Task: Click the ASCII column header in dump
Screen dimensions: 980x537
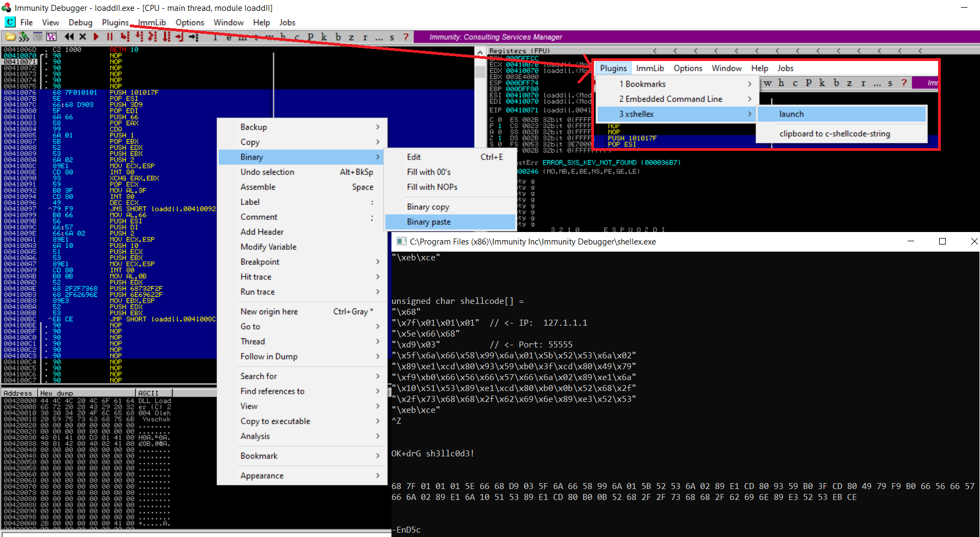Action: pyautogui.click(x=154, y=393)
